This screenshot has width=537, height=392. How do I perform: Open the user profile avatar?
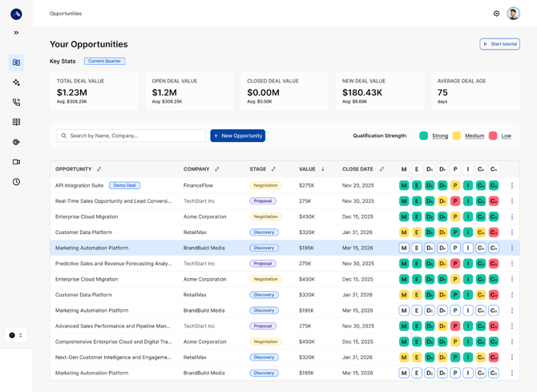(513, 14)
